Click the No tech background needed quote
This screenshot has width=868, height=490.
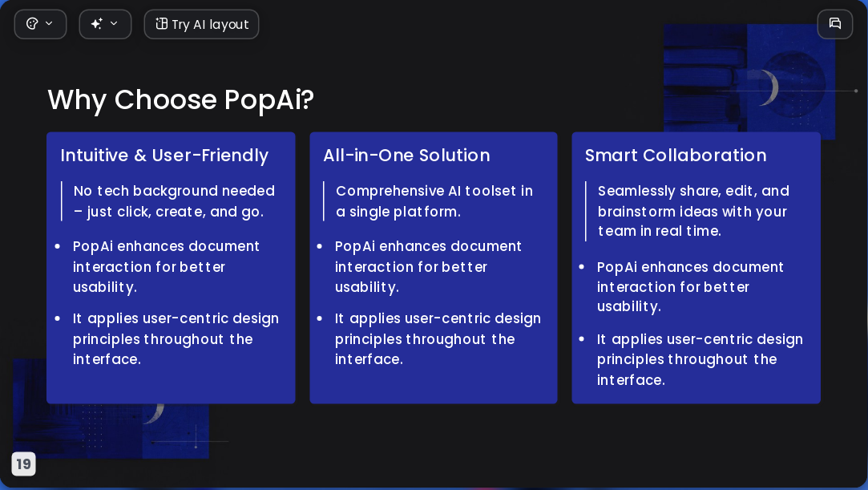pyautogui.click(x=174, y=201)
